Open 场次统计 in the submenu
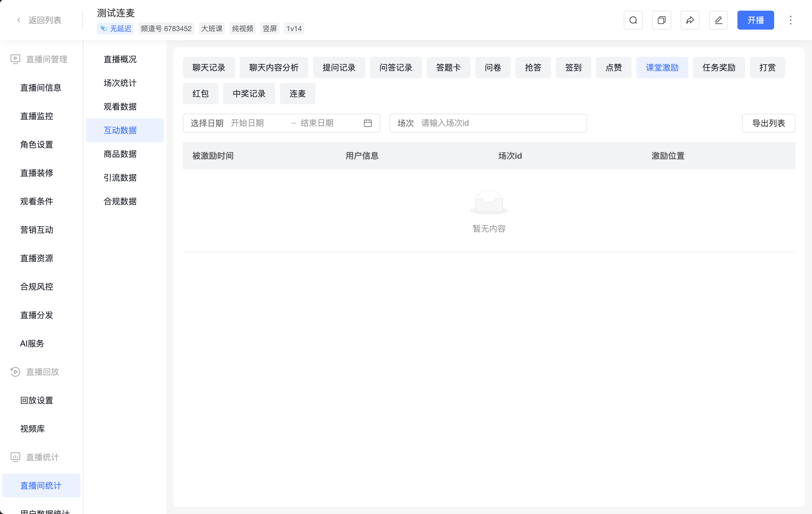 click(125, 83)
